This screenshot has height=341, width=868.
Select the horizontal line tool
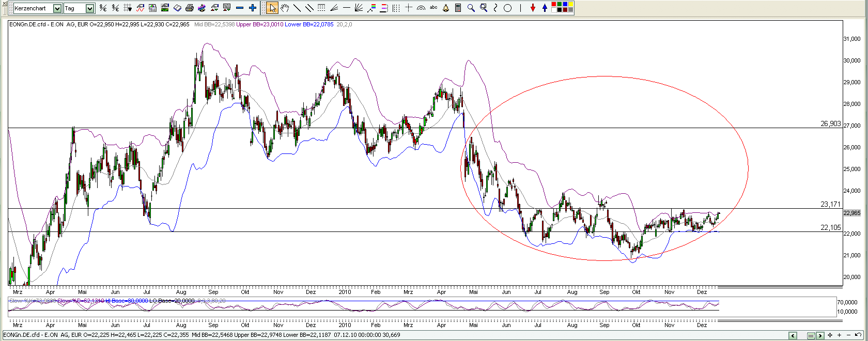pyautogui.click(x=347, y=8)
